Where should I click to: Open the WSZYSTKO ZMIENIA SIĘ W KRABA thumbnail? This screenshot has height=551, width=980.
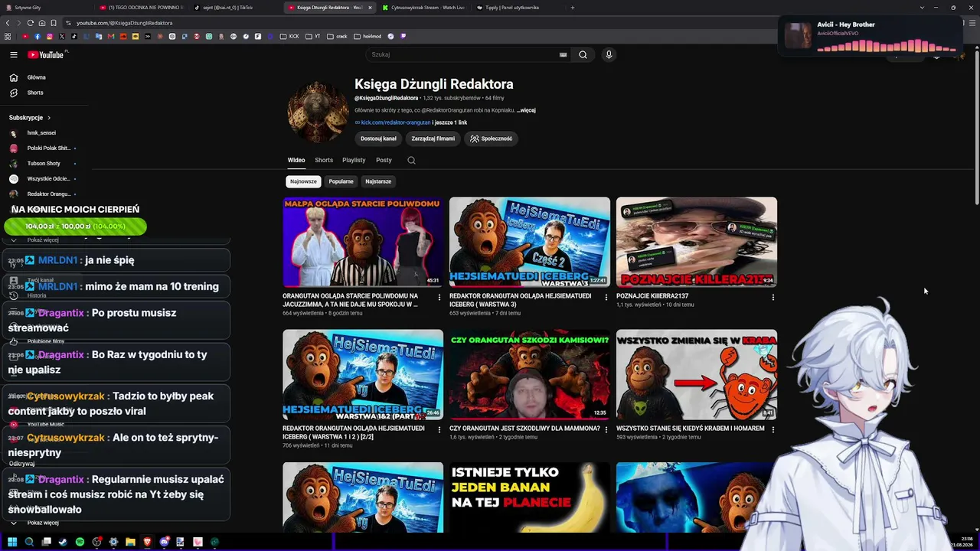point(697,374)
